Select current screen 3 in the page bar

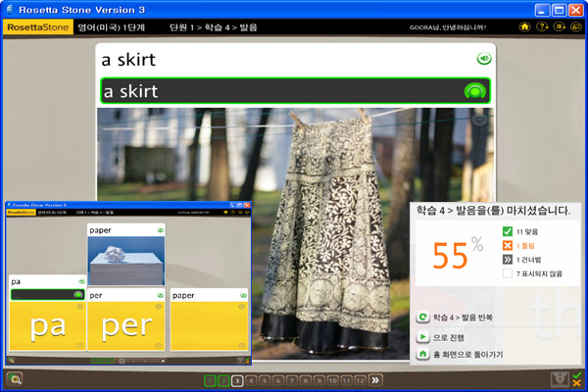237,381
